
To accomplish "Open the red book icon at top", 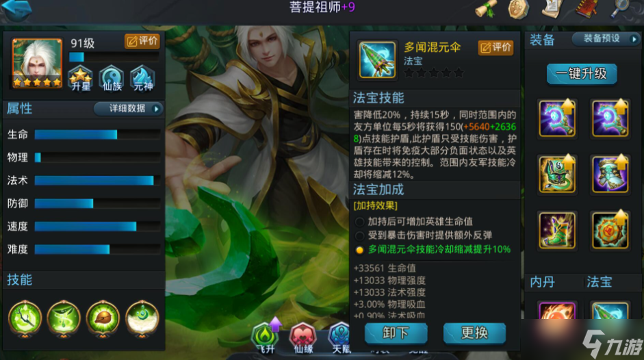I will coord(587,9).
